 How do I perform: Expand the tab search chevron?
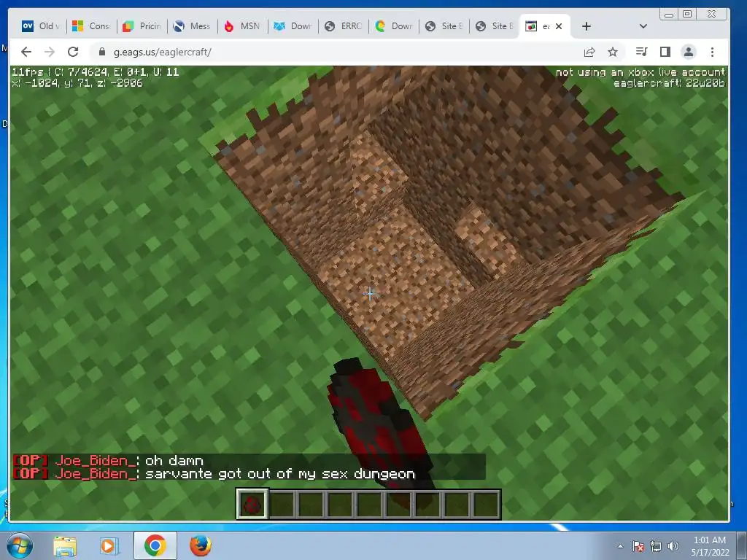(x=643, y=26)
